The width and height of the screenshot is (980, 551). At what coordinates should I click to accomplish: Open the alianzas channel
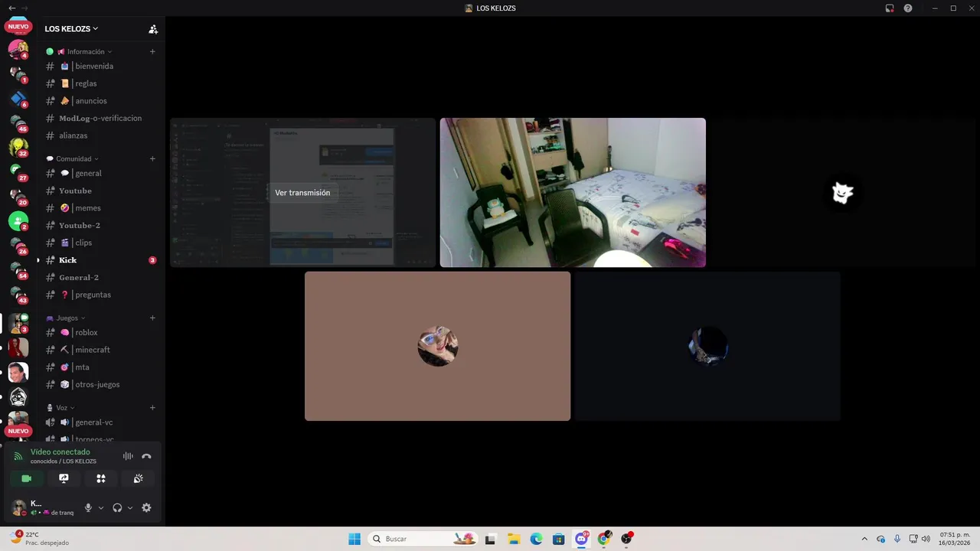[101, 135]
